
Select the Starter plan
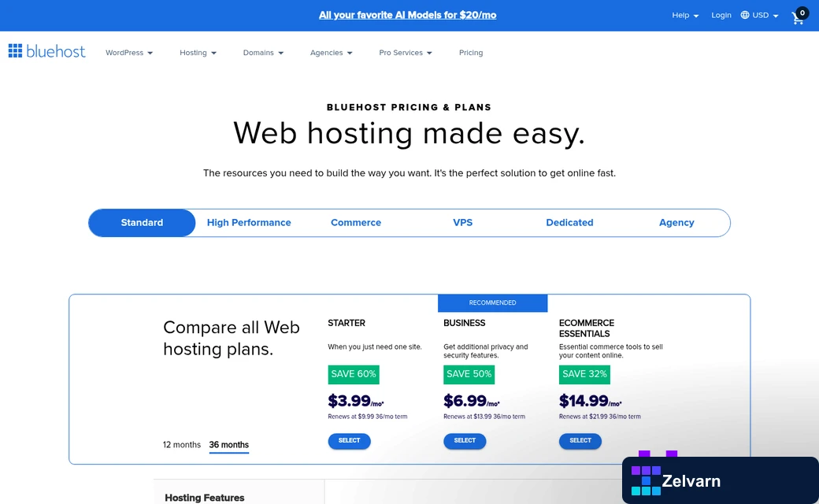click(350, 441)
